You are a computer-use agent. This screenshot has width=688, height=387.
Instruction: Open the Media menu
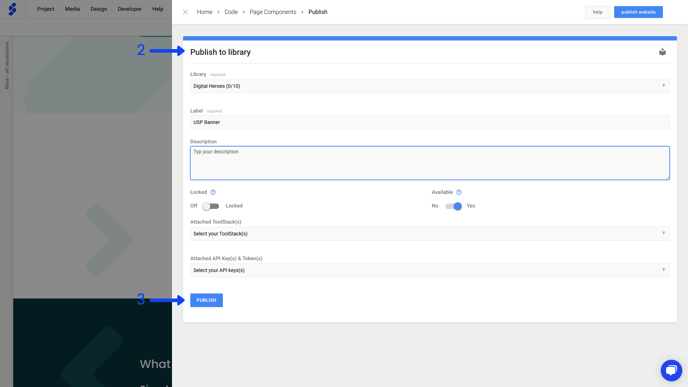click(x=72, y=9)
